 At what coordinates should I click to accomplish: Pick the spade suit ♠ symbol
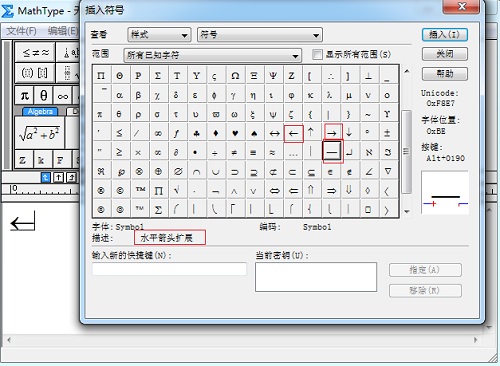click(254, 133)
